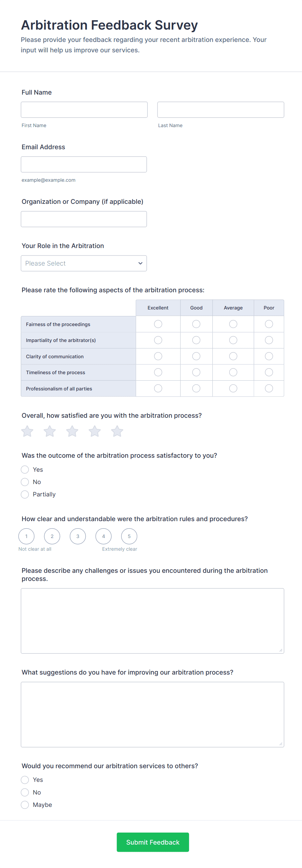Screen dimensions: 302x868
Task: Mark Professionalism of all parties as Excellent
Action: 158,388
